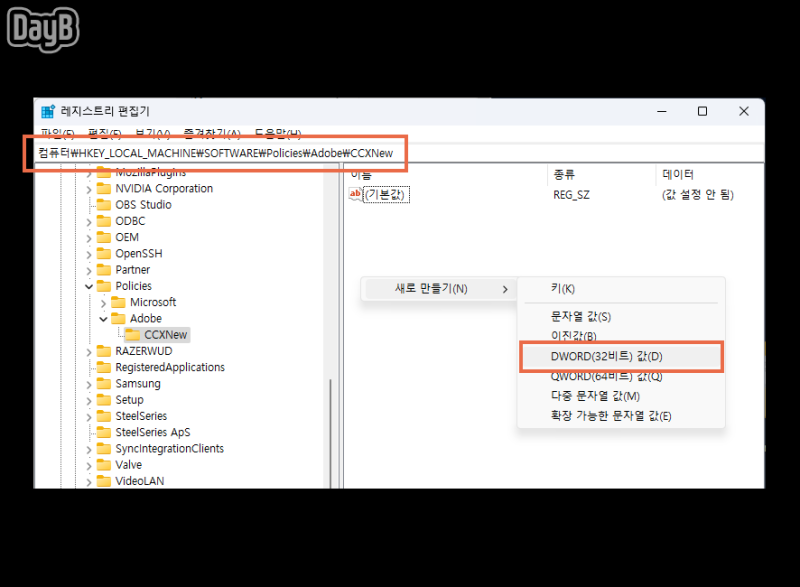Choose 다중 문자열 값(M) option

[621, 396]
